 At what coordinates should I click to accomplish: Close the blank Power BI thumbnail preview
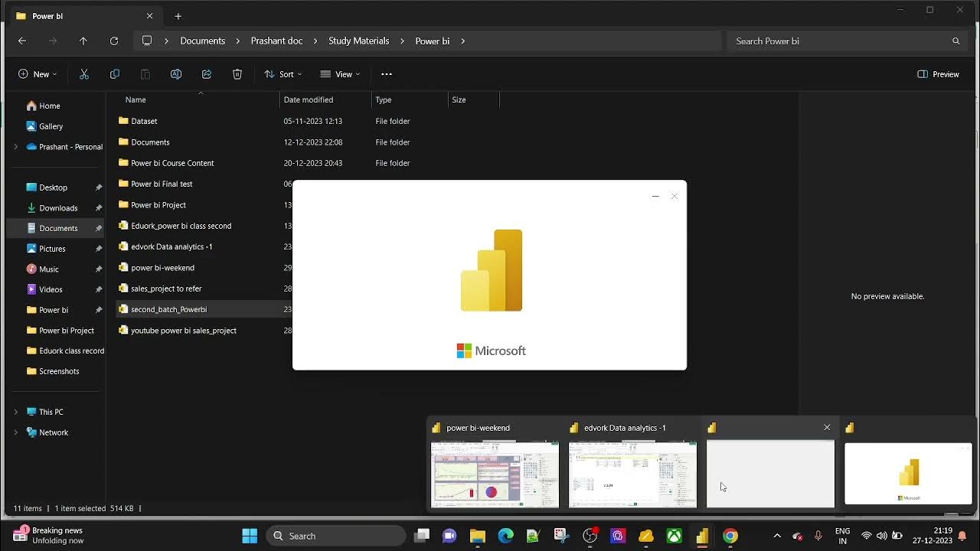[827, 427]
